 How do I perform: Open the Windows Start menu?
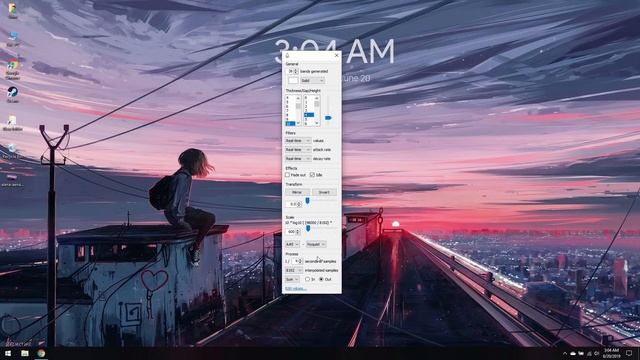coord(8,353)
